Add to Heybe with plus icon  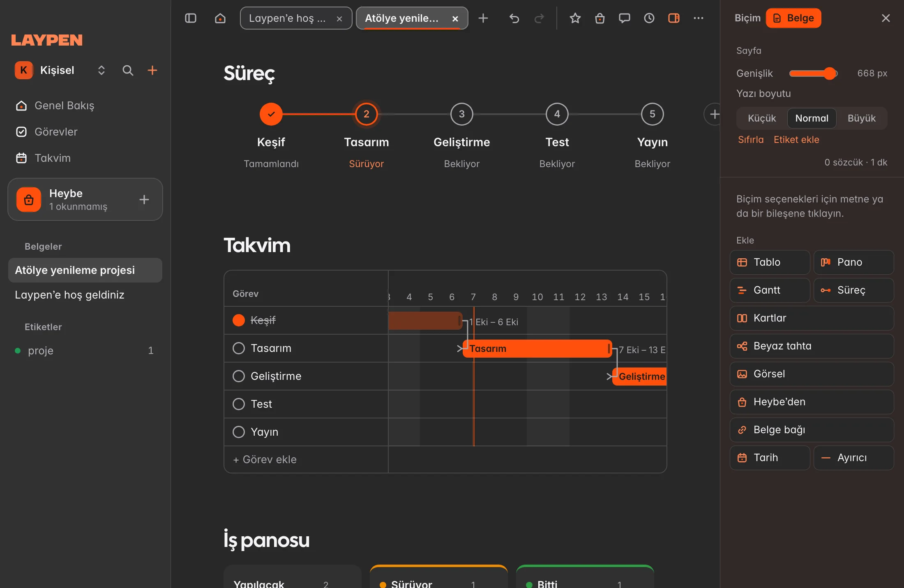(144, 200)
